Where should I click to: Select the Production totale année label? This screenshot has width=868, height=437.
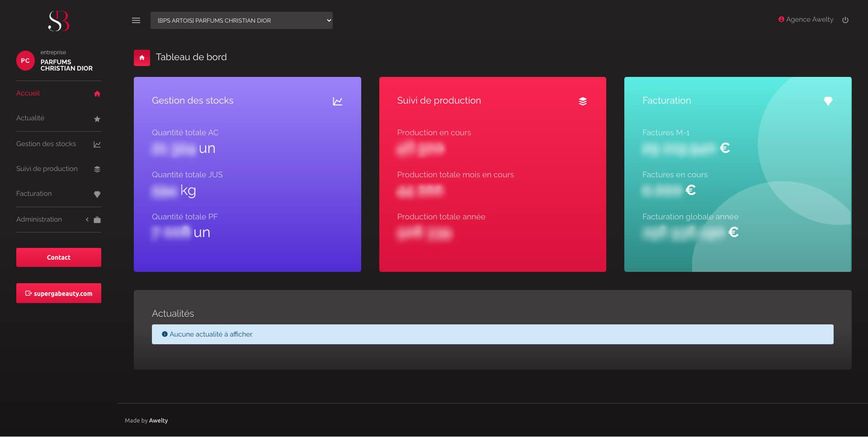[441, 217]
